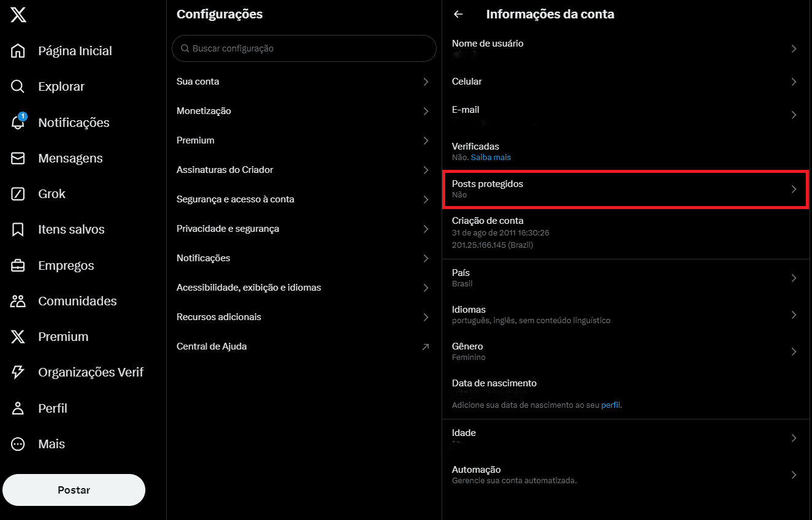Click the back arrow beside Informações da conta
Image resolution: width=812 pixels, height=520 pixels.
pyautogui.click(x=458, y=14)
